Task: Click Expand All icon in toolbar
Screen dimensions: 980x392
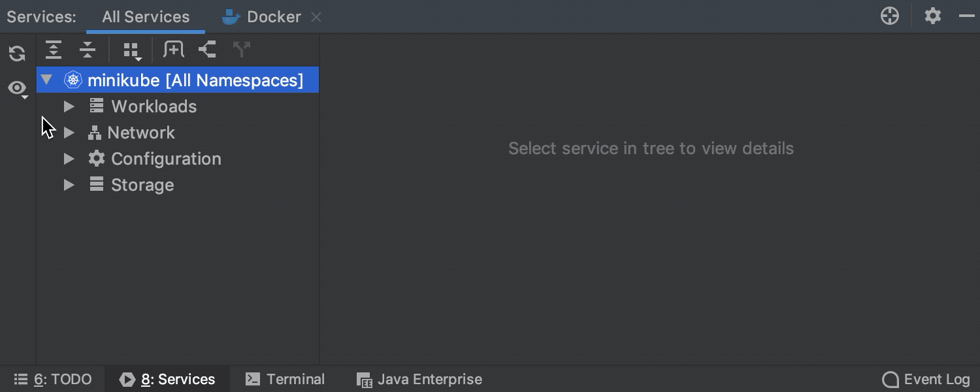Action: pos(54,50)
